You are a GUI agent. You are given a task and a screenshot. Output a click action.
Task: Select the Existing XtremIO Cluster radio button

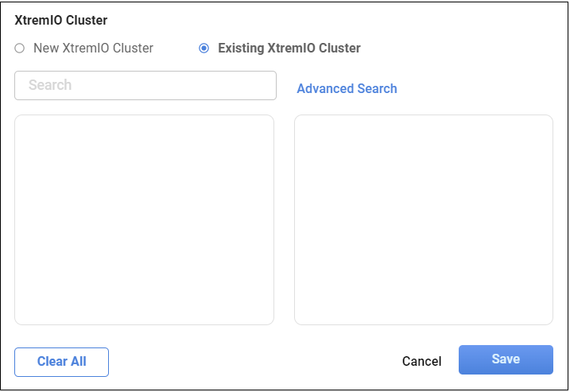[204, 49]
